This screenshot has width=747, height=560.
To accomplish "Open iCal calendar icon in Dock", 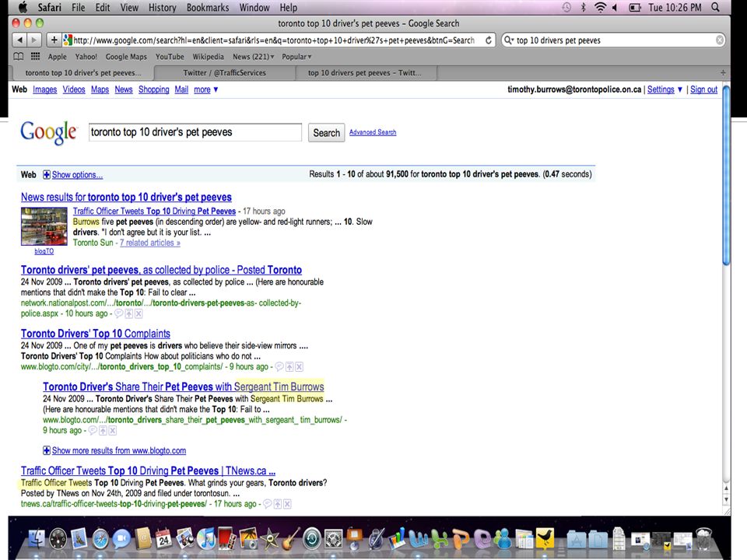I will coord(163,538).
